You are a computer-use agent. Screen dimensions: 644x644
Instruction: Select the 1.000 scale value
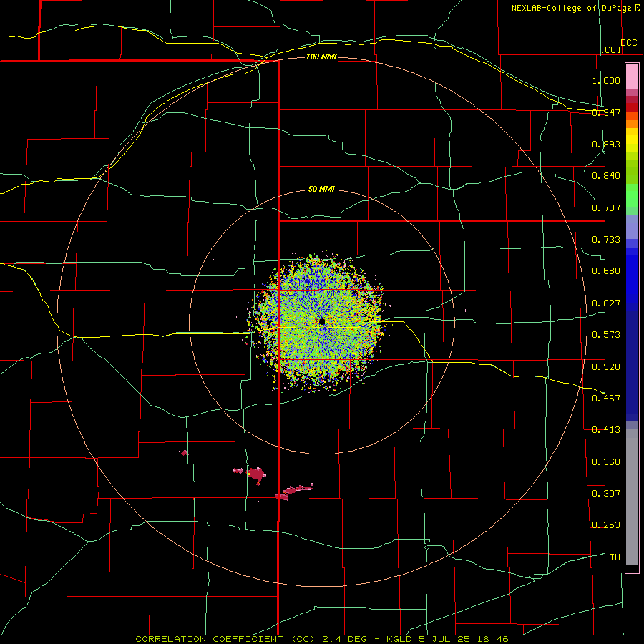click(606, 80)
